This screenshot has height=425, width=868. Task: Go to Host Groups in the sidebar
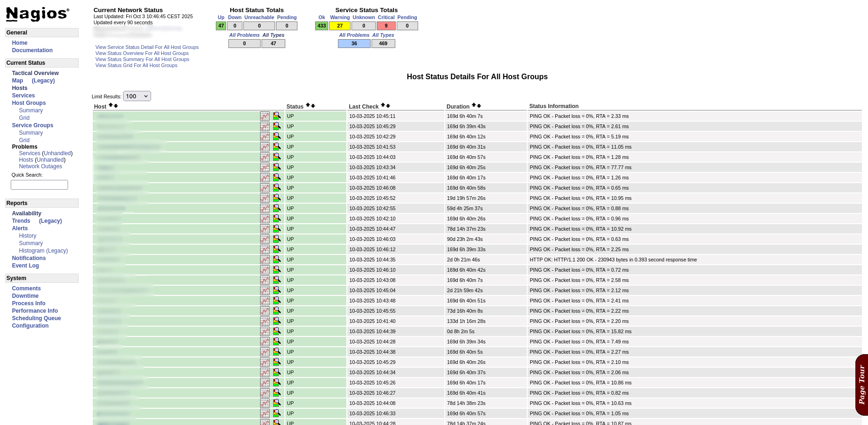(29, 103)
